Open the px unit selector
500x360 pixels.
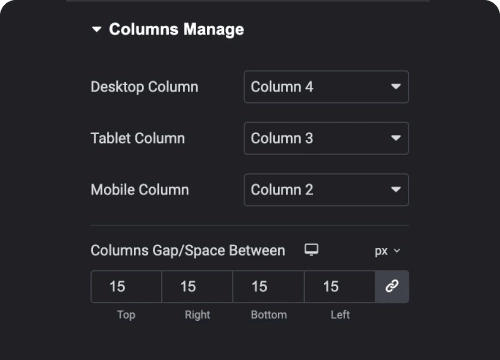[x=387, y=251]
